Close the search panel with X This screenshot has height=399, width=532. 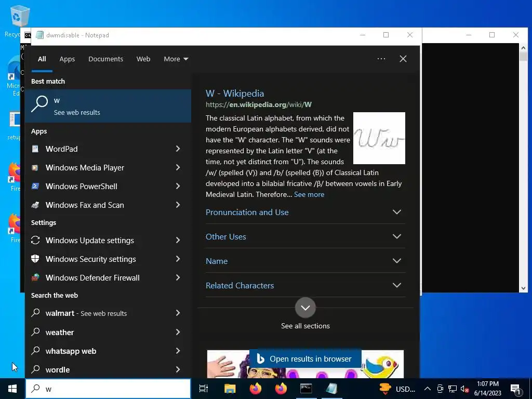click(x=403, y=59)
